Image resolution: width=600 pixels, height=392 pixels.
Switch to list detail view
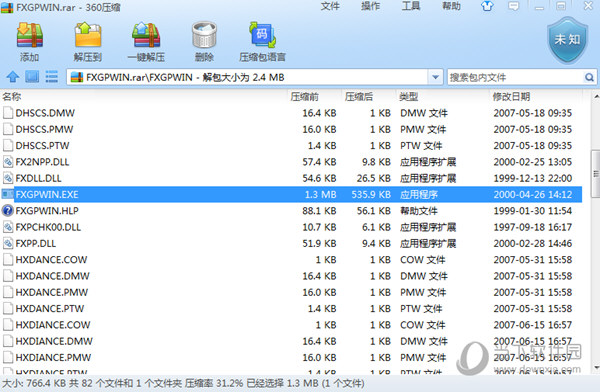tap(52, 77)
